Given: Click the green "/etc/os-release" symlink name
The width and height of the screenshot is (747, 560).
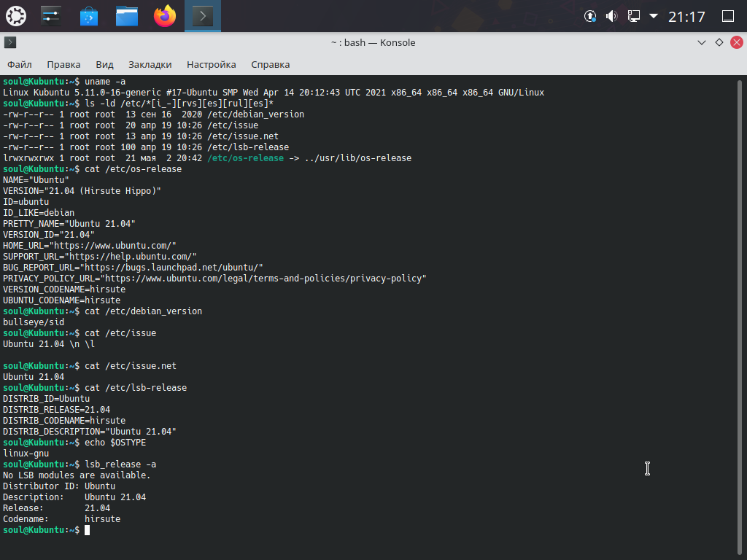Looking at the screenshot, I should [x=245, y=158].
